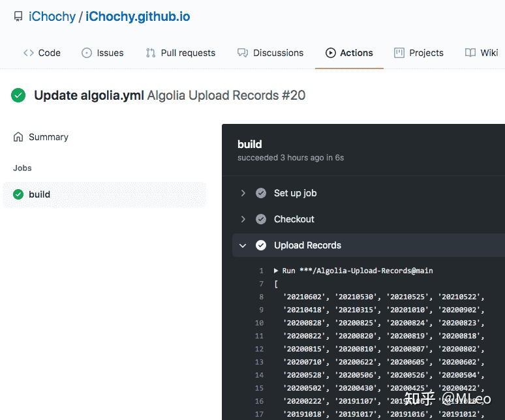
Task: Click the '20200602' log entry
Action: tap(459, 362)
